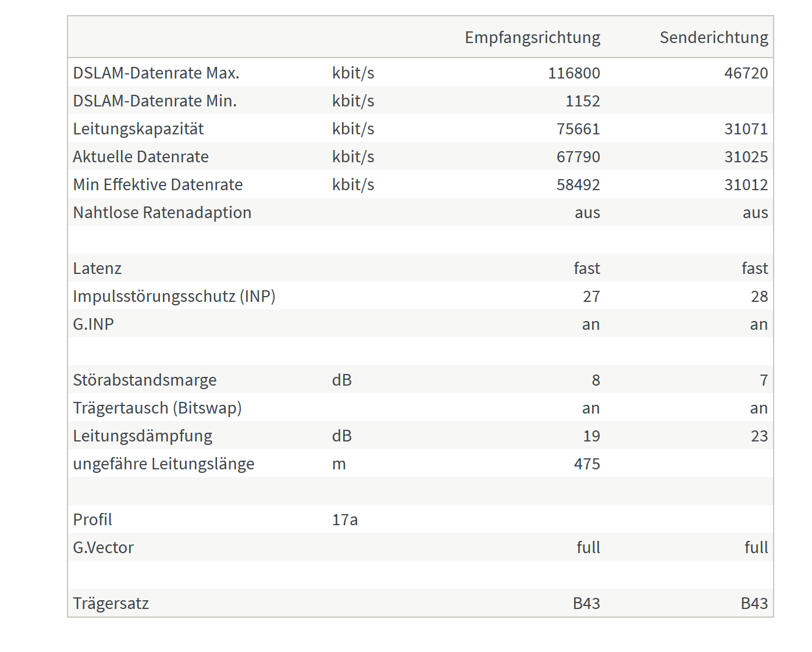Select the Aktuelle Datenrate label

pos(141,156)
